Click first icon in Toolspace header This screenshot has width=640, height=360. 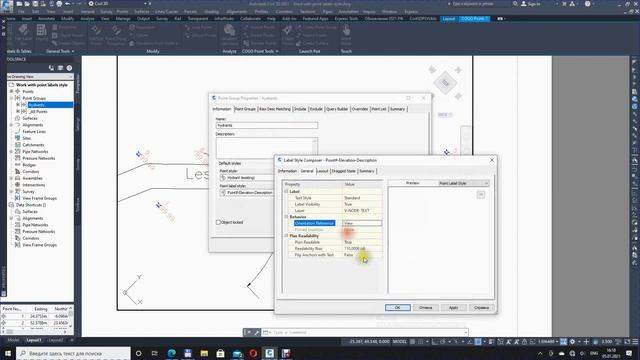51,68
